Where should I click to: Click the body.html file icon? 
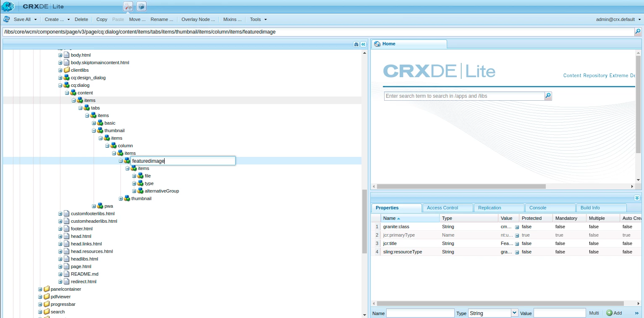pyautogui.click(x=66, y=55)
